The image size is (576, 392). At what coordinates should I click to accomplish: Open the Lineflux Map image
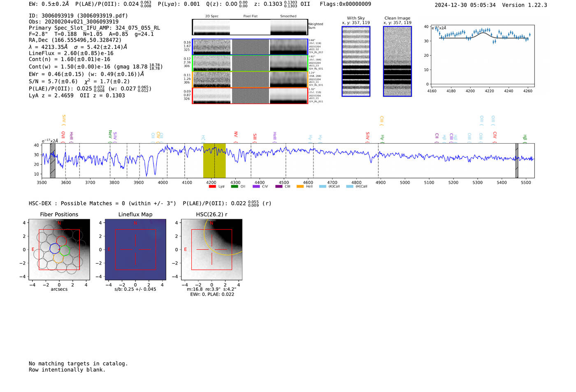coord(135,250)
